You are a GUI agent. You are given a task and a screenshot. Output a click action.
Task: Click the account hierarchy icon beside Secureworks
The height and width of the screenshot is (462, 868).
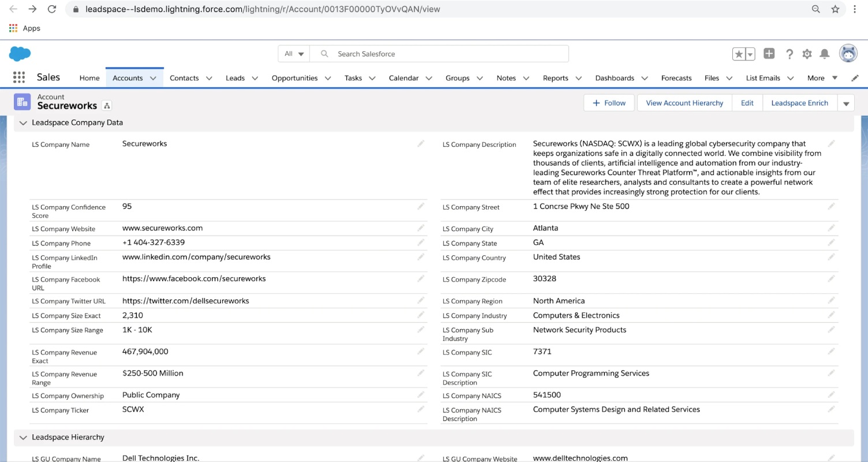tap(107, 106)
